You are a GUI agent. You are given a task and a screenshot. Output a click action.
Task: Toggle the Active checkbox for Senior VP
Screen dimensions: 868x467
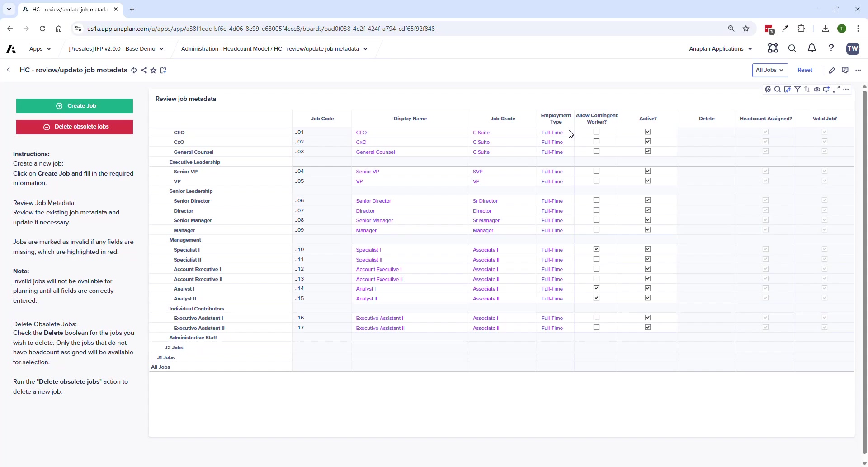click(647, 171)
